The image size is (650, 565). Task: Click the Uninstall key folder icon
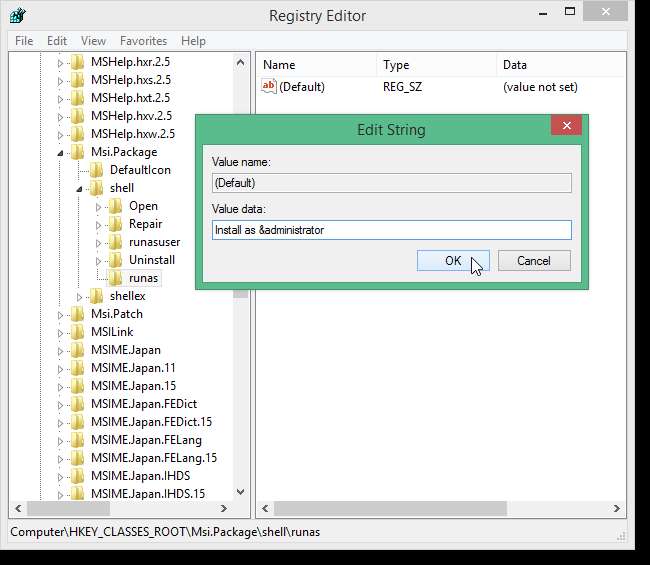pos(115,260)
